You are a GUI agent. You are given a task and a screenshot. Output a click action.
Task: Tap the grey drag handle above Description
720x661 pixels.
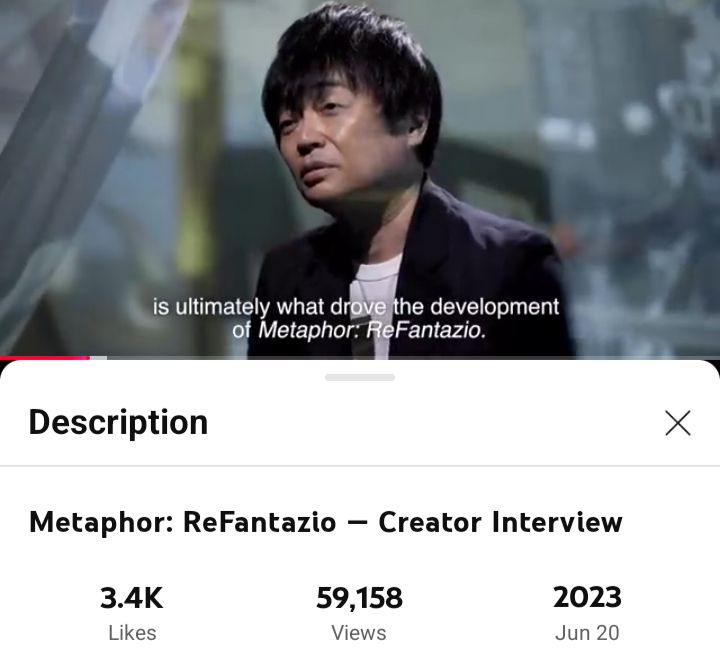[x=360, y=377]
